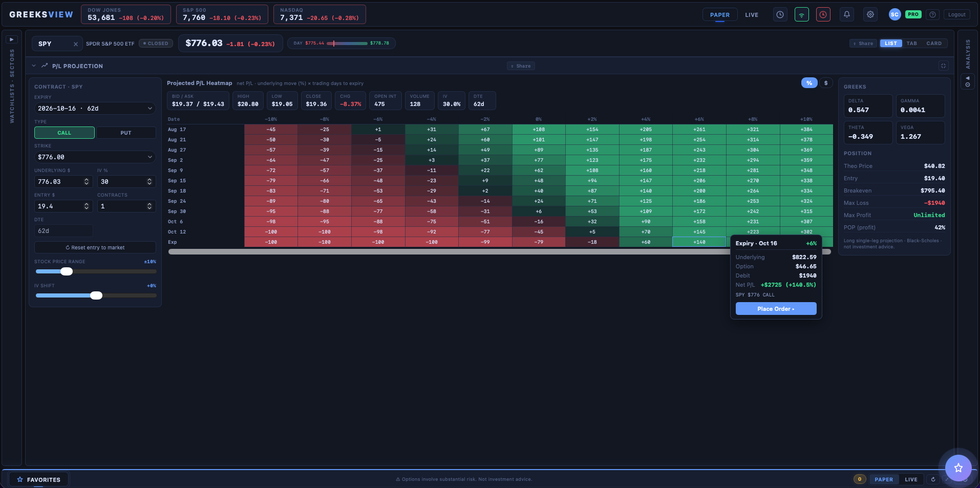Click the P/L Projection trend chart icon
980x488 pixels.
(45, 66)
